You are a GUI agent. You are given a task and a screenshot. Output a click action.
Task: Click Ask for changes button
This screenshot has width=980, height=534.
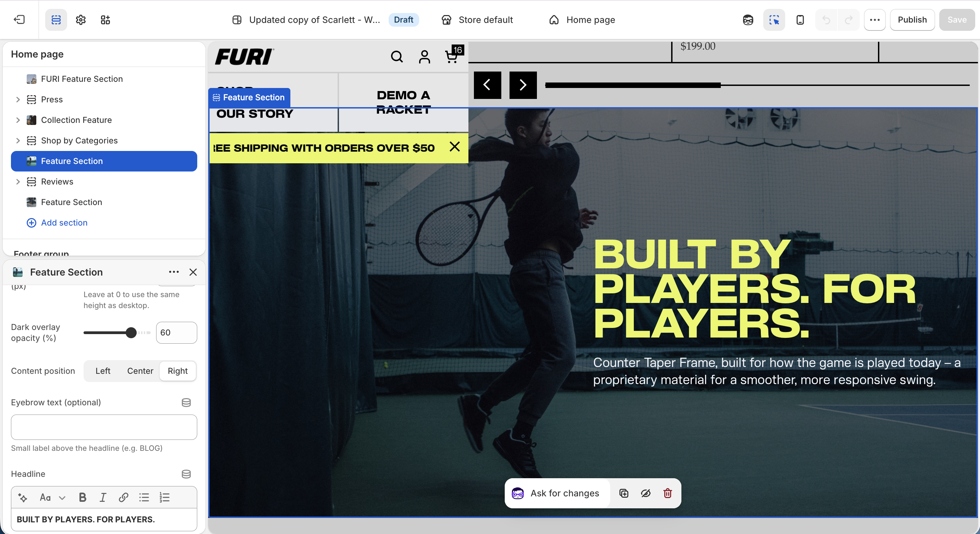557,493
